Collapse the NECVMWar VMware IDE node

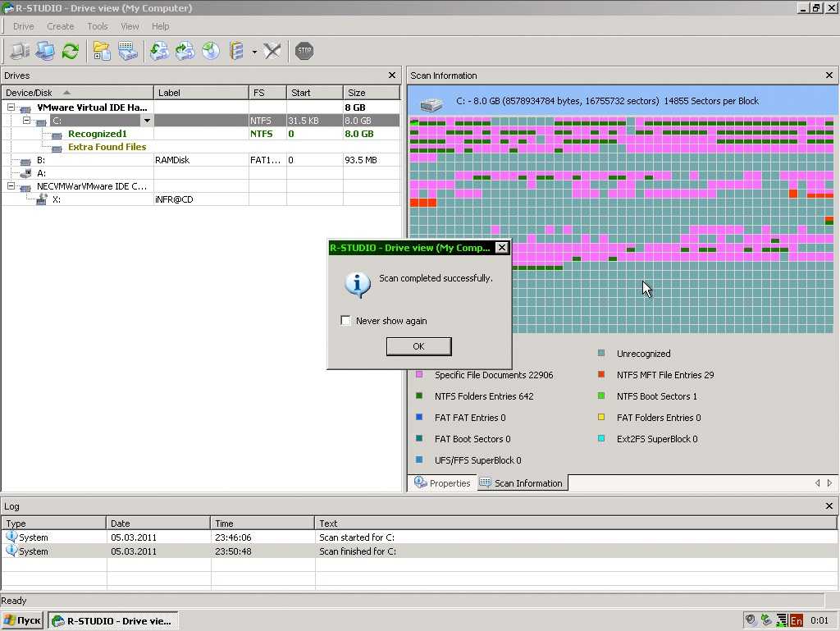tap(11, 186)
